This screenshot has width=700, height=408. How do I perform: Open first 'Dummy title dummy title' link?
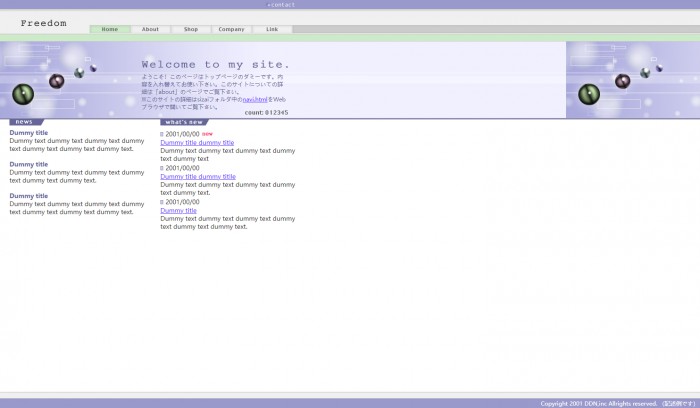(197, 142)
